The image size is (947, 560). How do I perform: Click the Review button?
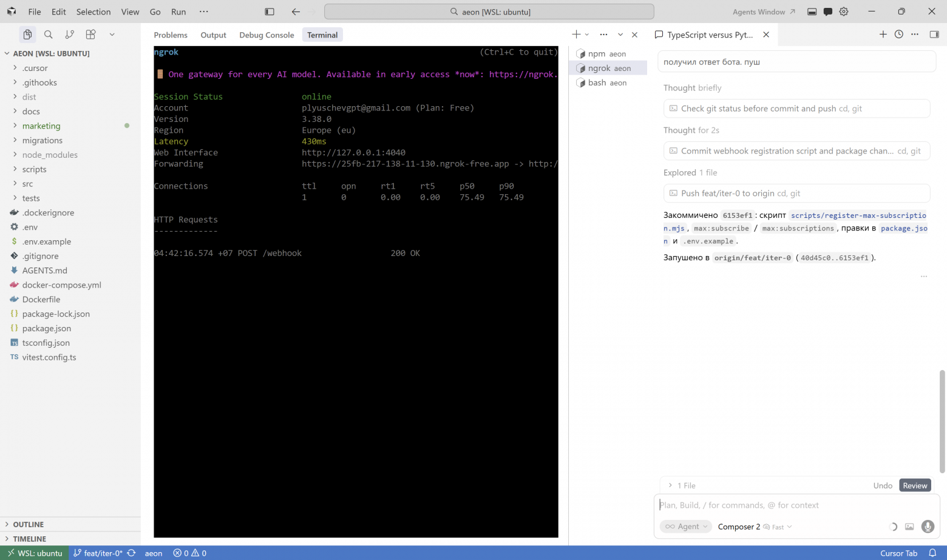coord(915,485)
